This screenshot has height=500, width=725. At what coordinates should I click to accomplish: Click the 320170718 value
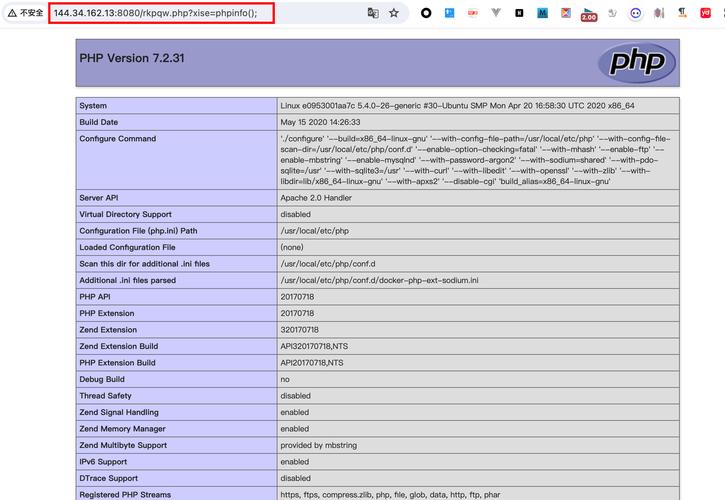click(299, 330)
